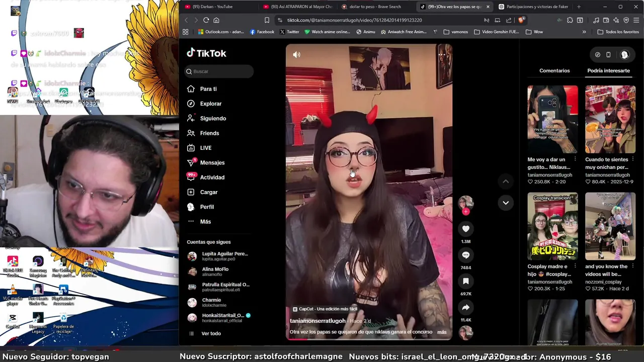The width and height of the screenshot is (644, 362).
Task: Open options for 'Cuando te sientes muy onichan'
Action: point(632,159)
